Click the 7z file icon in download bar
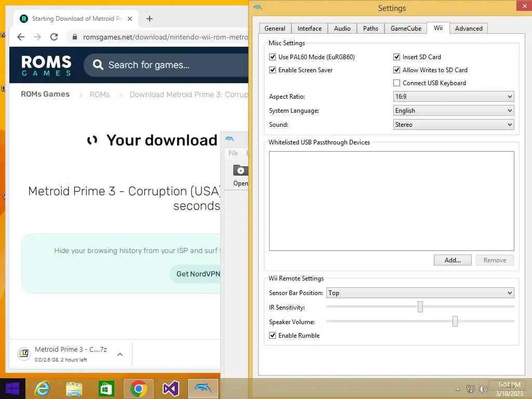This screenshot has height=399, width=532. [x=24, y=353]
